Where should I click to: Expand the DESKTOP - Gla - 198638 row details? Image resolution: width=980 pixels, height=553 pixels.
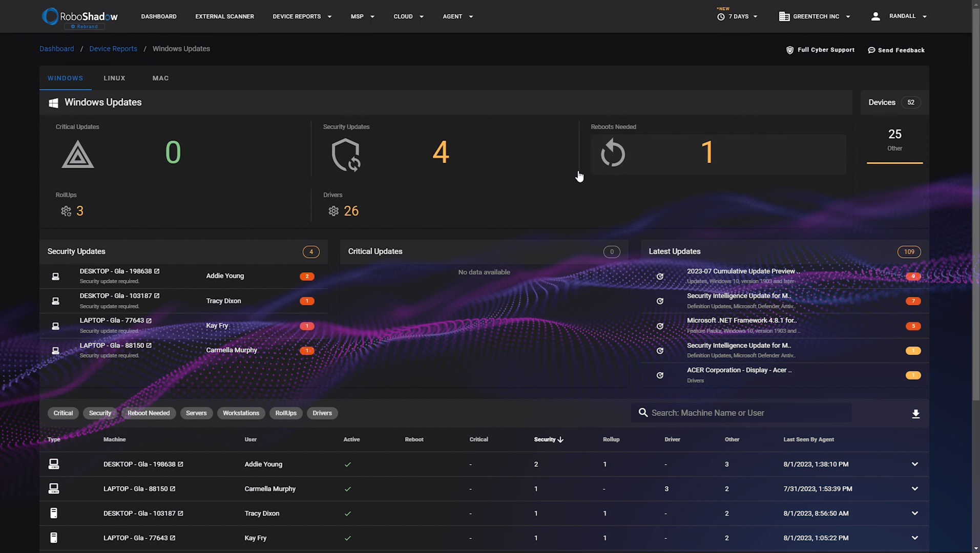914,464
